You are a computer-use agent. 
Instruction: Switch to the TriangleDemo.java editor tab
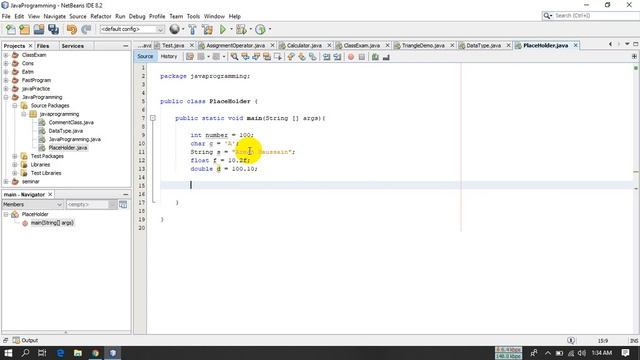click(423, 45)
